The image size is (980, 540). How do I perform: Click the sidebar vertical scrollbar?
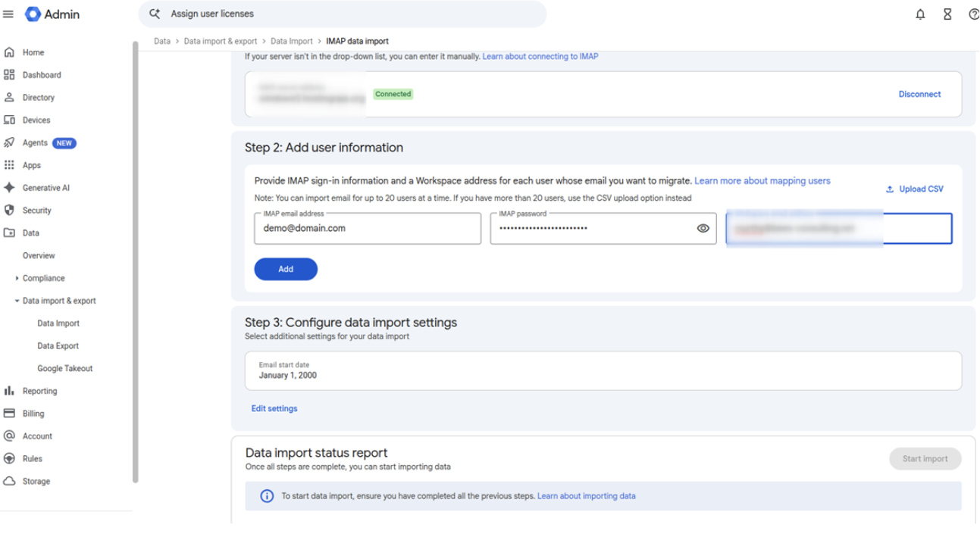pos(136,262)
